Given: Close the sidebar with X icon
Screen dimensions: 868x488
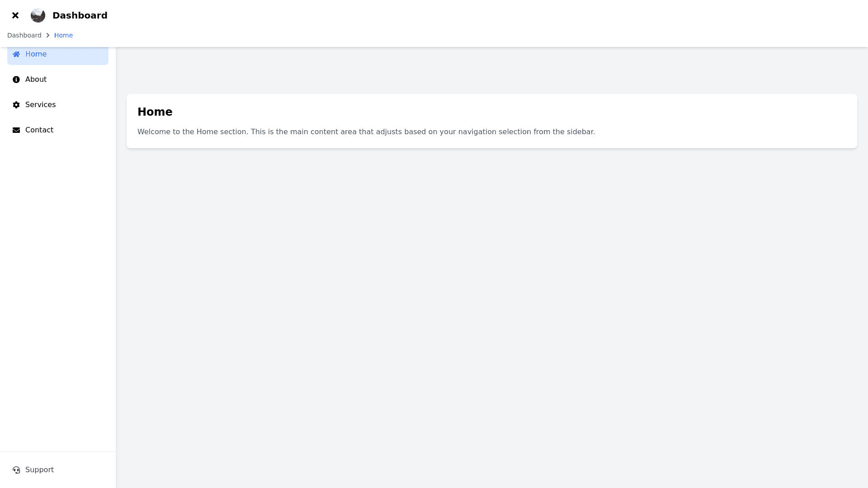Looking at the screenshot, I should 15,15.
